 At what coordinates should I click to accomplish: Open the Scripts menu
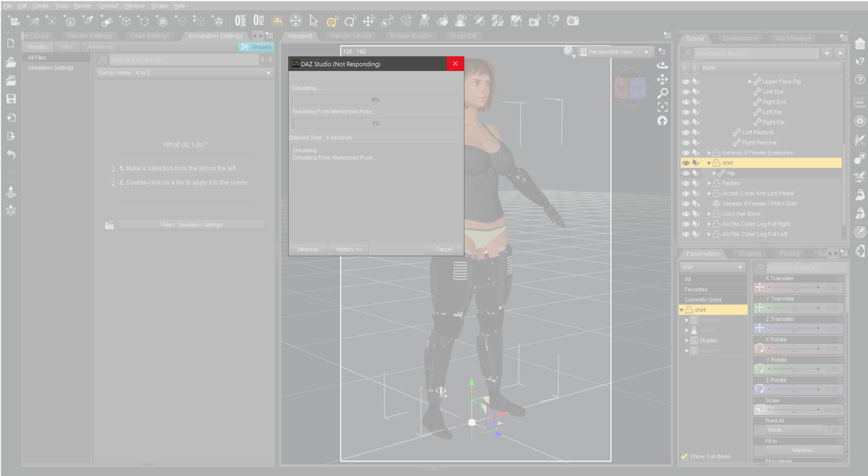click(x=159, y=5)
